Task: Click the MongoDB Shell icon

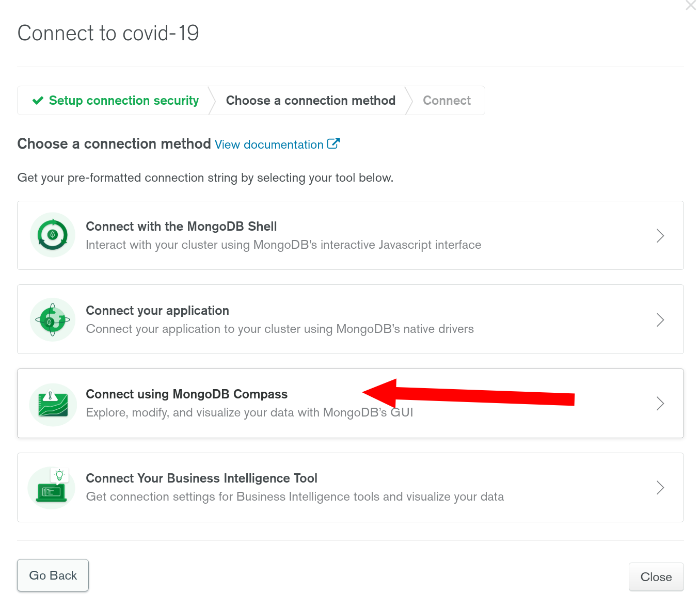Action: click(53, 235)
